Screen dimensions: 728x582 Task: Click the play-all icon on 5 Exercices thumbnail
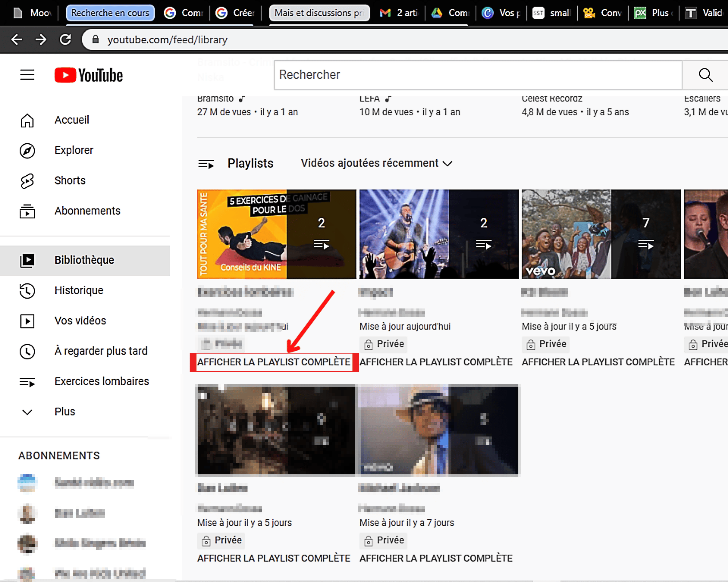[x=321, y=245]
